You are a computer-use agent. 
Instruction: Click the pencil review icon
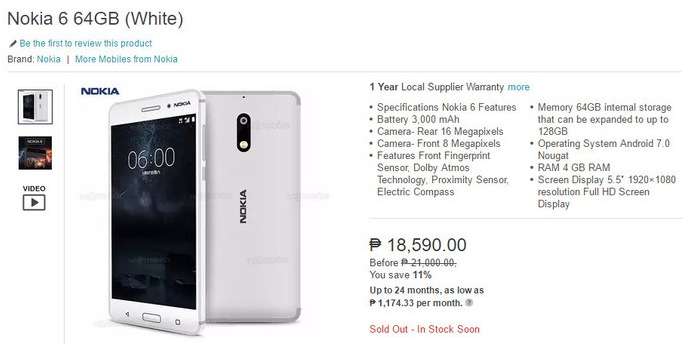(13, 44)
